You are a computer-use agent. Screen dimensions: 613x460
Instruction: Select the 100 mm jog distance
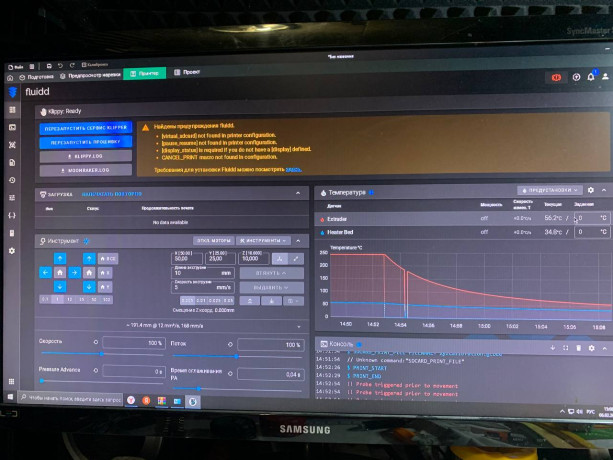pyautogui.click(x=108, y=299)
